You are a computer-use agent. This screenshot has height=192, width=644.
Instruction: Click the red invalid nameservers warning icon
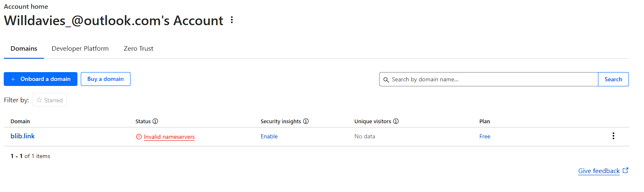coord(139,137)
